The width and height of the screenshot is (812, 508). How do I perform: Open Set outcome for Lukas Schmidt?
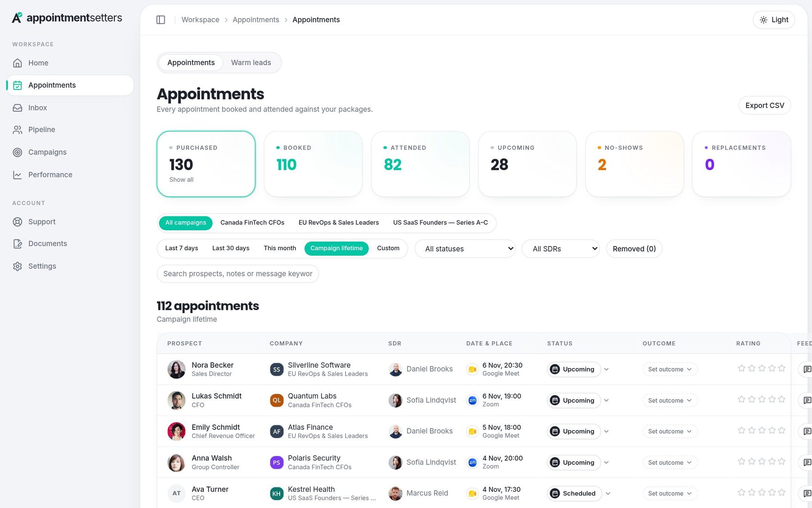pos(670,401)
